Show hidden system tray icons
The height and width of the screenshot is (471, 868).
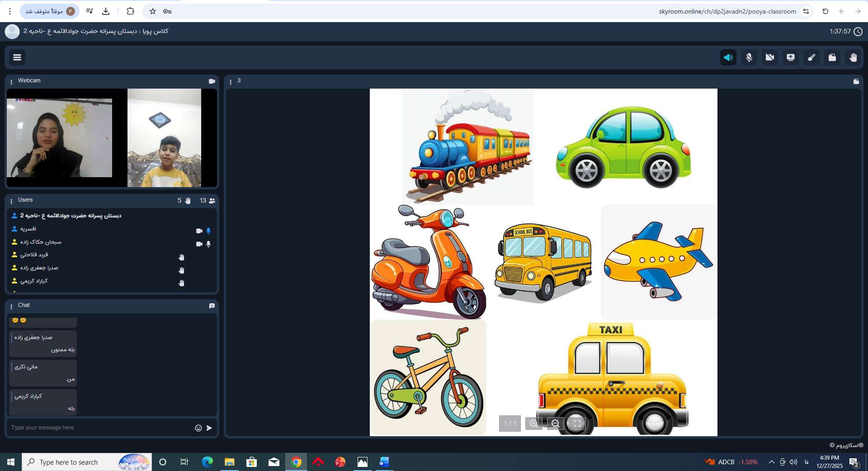point(771,462)
